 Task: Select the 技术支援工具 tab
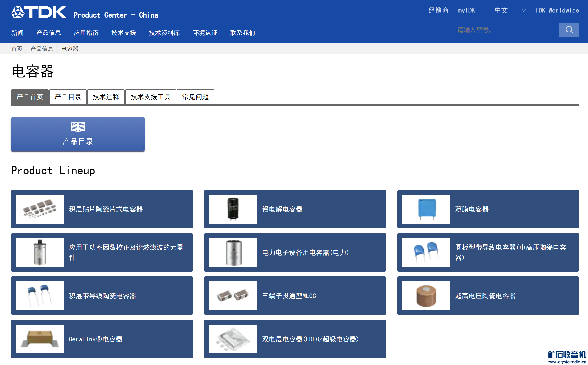pyautogui.click(x=150, y=97)
